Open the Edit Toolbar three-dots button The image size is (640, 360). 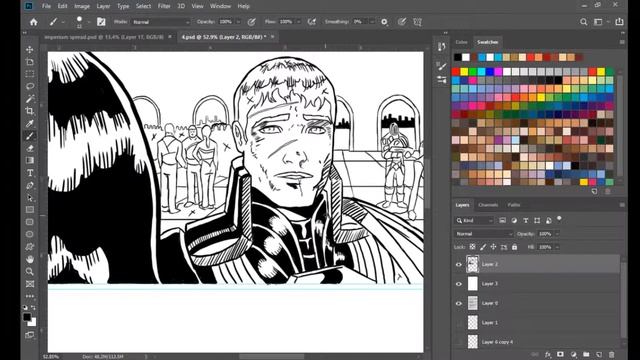30,296
